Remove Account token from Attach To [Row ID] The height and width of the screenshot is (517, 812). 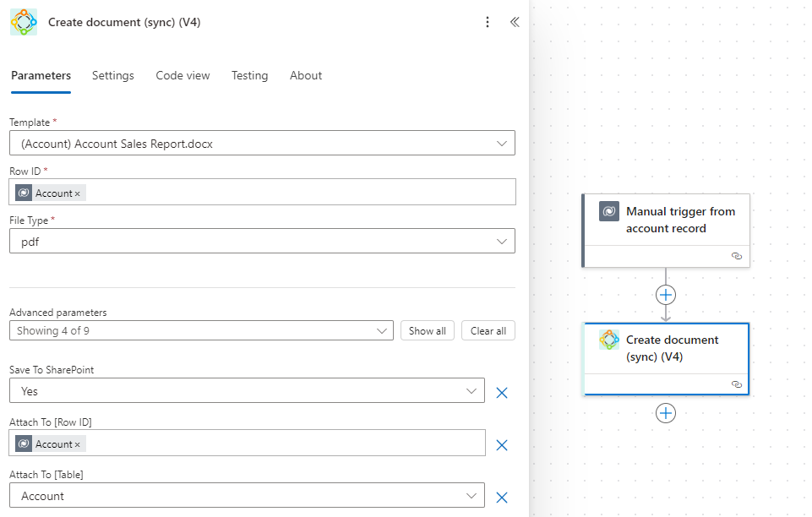77,444
